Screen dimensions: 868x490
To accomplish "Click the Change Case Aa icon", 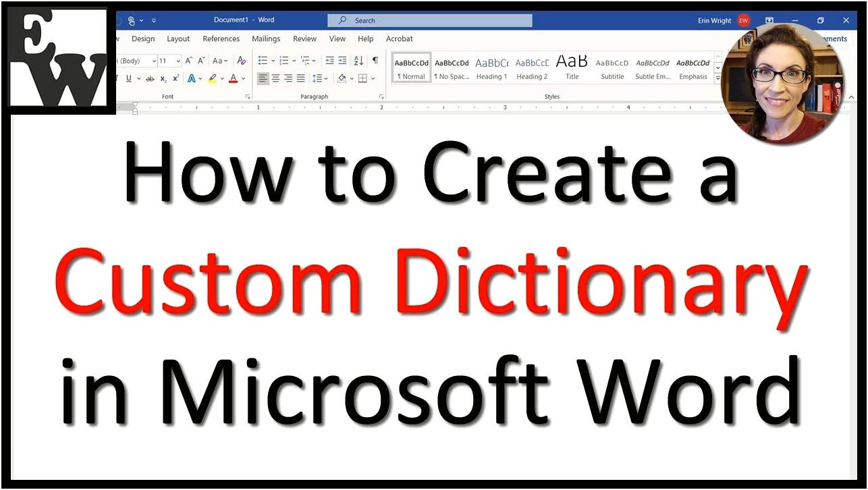I will click(221, 61).
